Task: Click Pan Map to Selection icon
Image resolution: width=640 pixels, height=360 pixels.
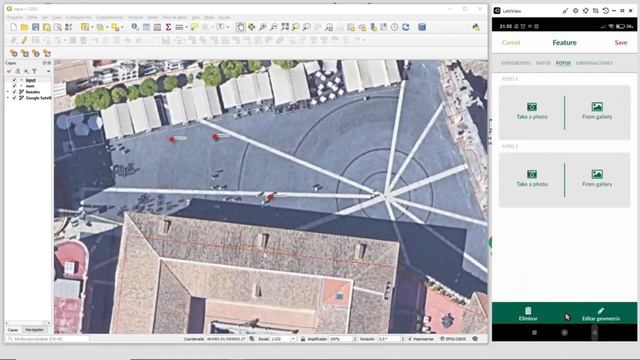Action: coord(251,27)
